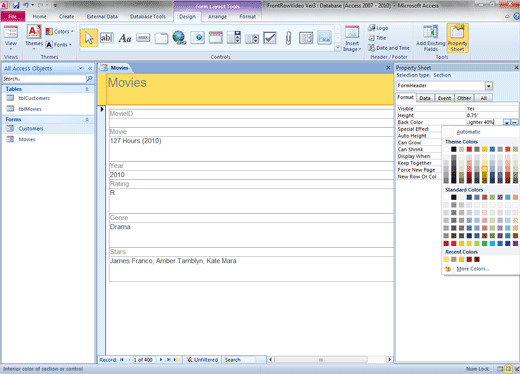Click the horizontal scrollbar right arrow
Viewport: 520px width, 374px height.
click(389, 360)
